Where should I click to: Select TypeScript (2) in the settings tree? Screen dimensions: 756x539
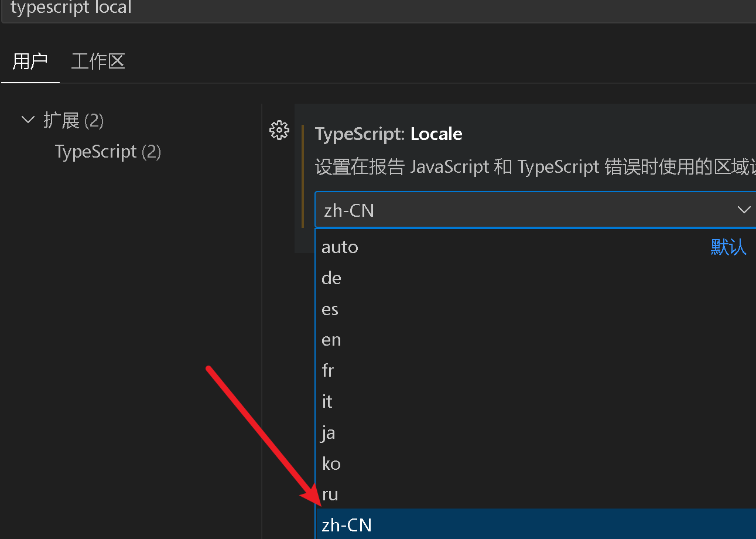click(108, 152)
